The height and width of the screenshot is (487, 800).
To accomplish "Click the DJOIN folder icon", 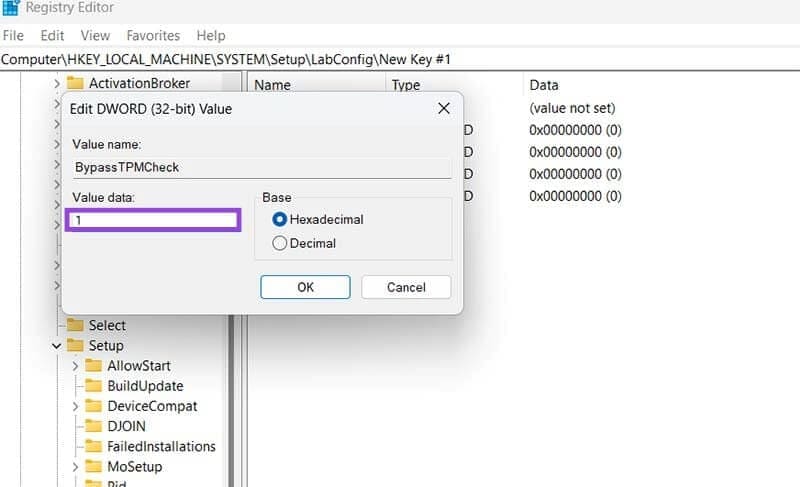I will click(x=93, y=426).
